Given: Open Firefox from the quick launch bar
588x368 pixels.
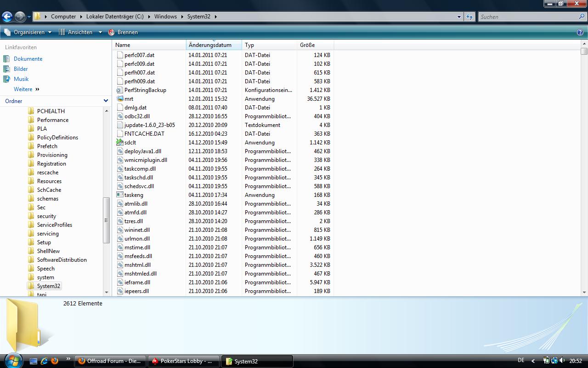Looking at the screenshot, I should pyautogui.click(x=55, y=361).
